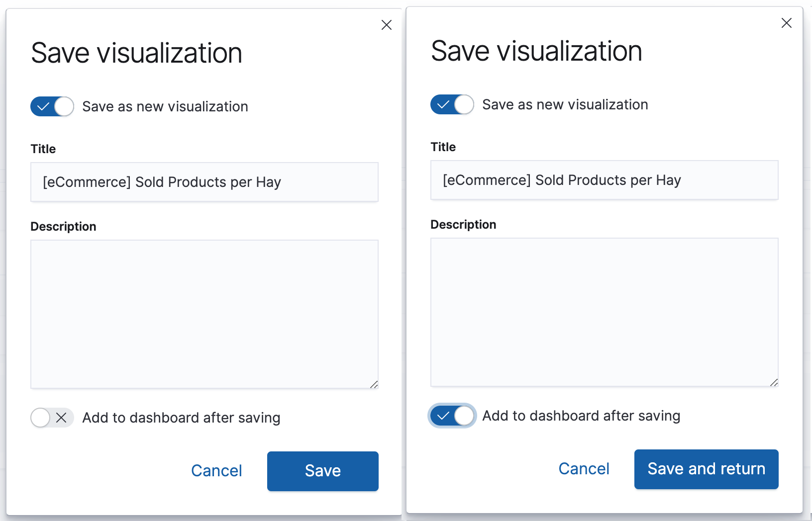Image resolution: width=812 pixels, height=521 pixels.
Task: Click the Description resize handle in left dialog
Action: 374,384
